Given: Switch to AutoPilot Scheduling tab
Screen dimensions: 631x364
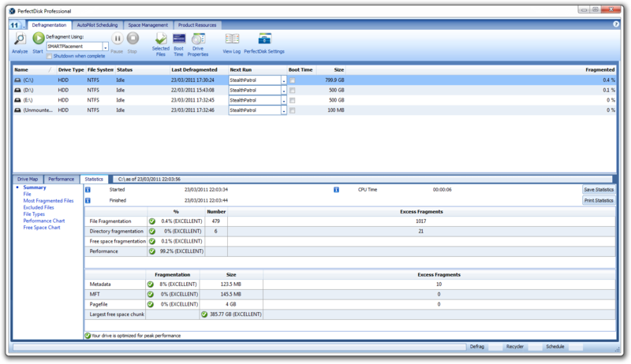Looking at the screenshot, I should point(97,25).
